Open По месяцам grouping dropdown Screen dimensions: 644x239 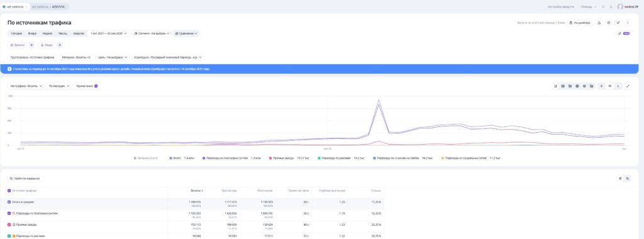[59, 86]
